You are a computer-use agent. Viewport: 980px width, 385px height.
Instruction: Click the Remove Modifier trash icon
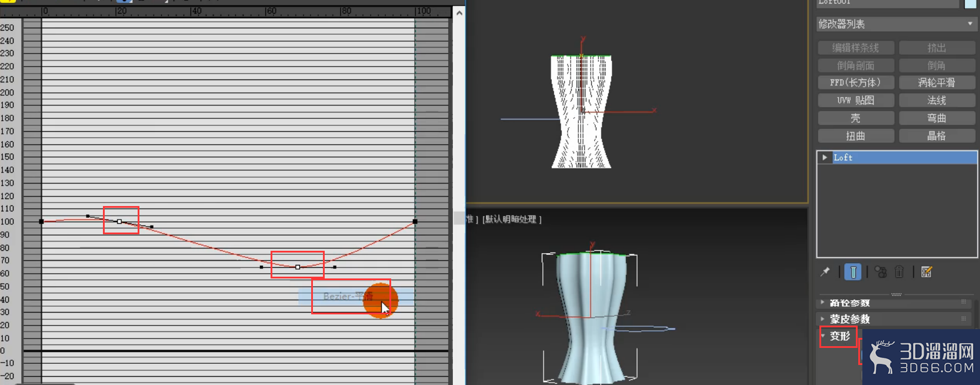(x=899, y=271)
